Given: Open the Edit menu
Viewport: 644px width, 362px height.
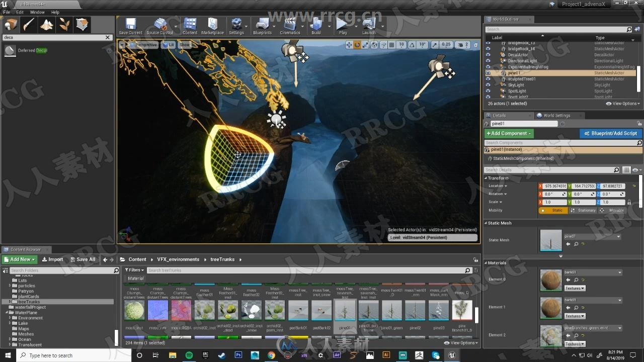Looking at the screenshot, I should click(x=20, y=12).
